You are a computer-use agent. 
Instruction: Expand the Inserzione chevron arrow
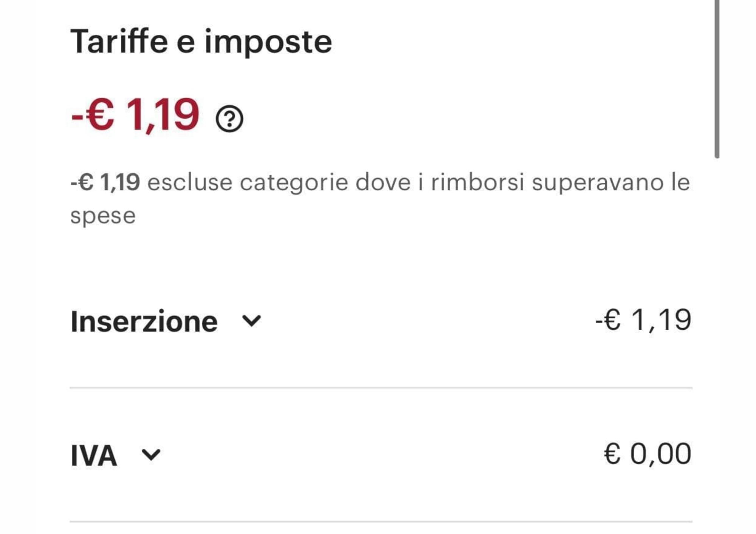251,321
